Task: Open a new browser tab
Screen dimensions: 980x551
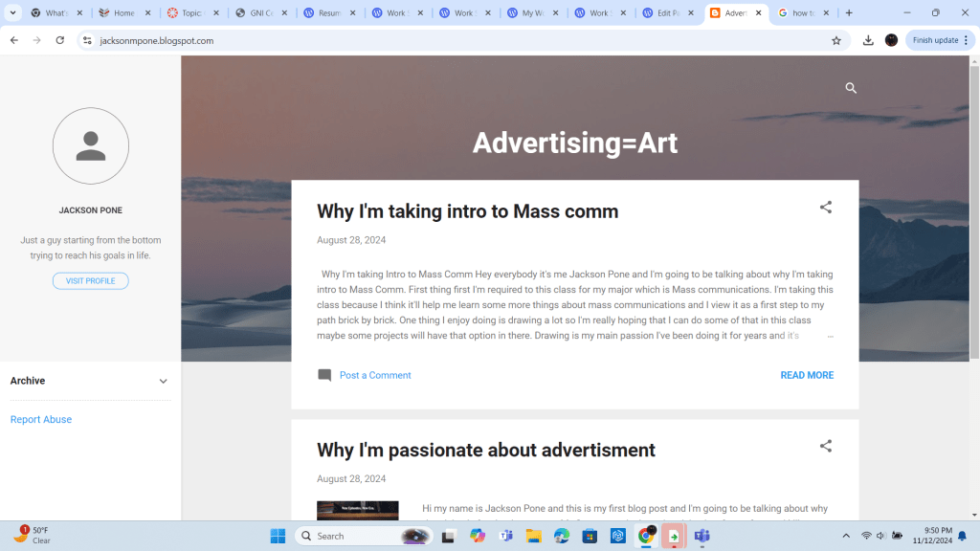Action: point(849,13)
